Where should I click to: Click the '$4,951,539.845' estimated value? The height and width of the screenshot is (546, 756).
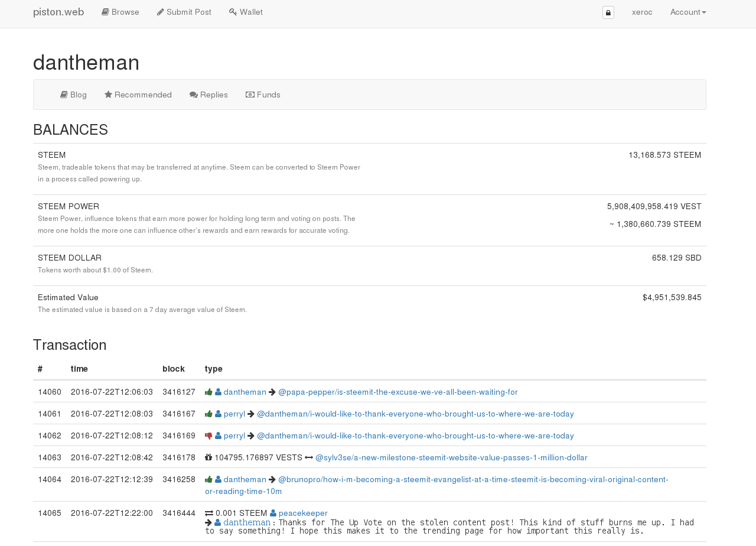click(672, 298)
